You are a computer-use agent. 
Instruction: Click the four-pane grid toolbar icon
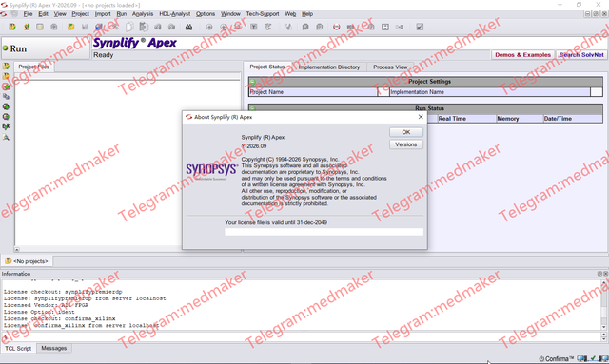point(384,27)
